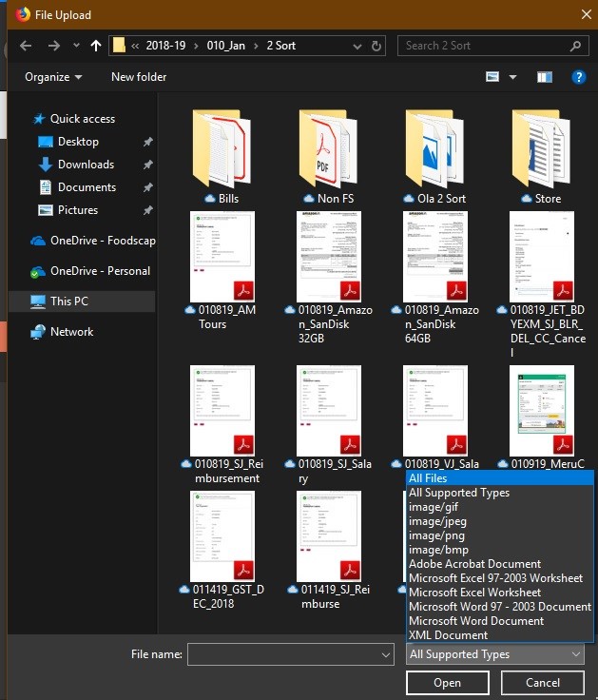Click the Cancel button

[542, 683]
